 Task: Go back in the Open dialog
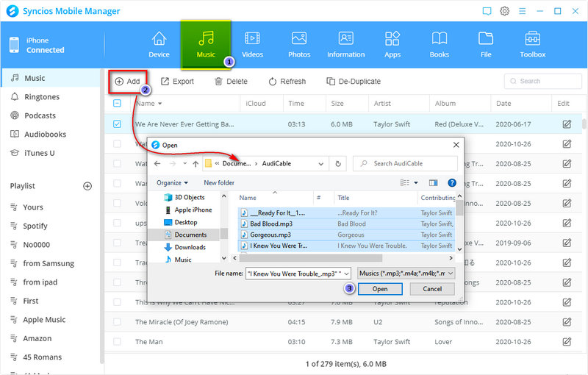click(157, 163)
